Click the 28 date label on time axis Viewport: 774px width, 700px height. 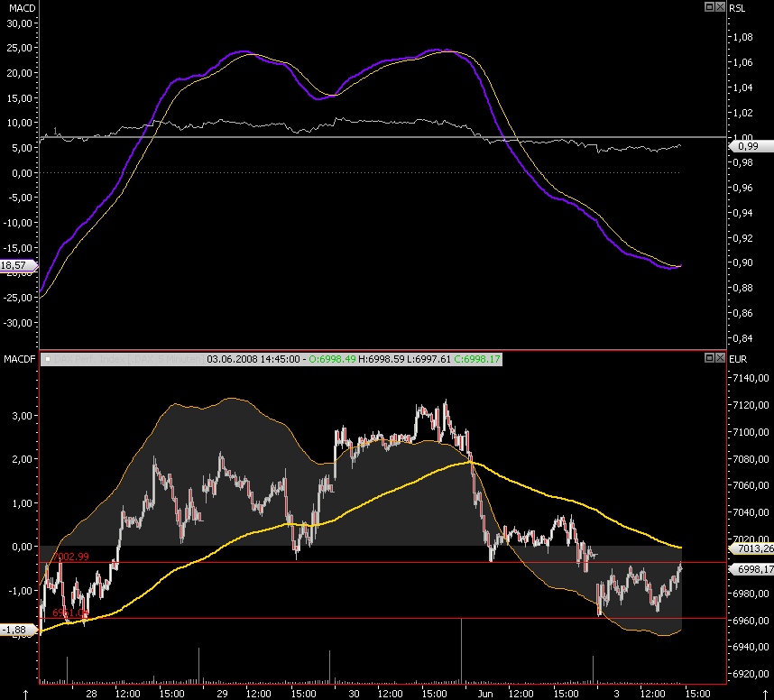click(91, 694)
